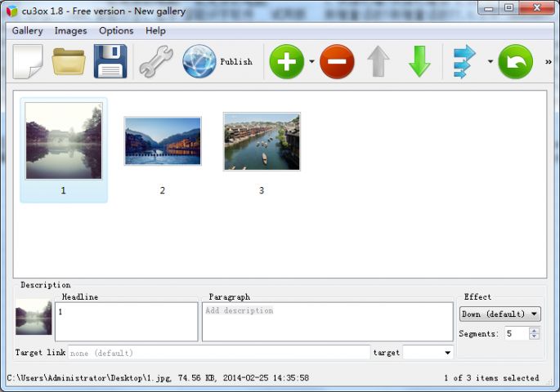Open settings with the wrench icon
Image resolution: width=560 pixels, height=392 pixels.
pyautogui.click(x=155, y=62)
